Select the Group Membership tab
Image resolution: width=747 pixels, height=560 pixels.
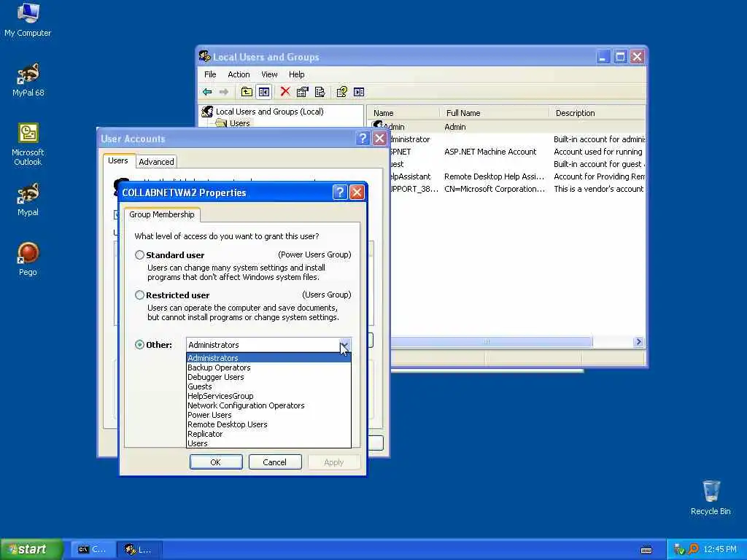[x=162, y=214]
